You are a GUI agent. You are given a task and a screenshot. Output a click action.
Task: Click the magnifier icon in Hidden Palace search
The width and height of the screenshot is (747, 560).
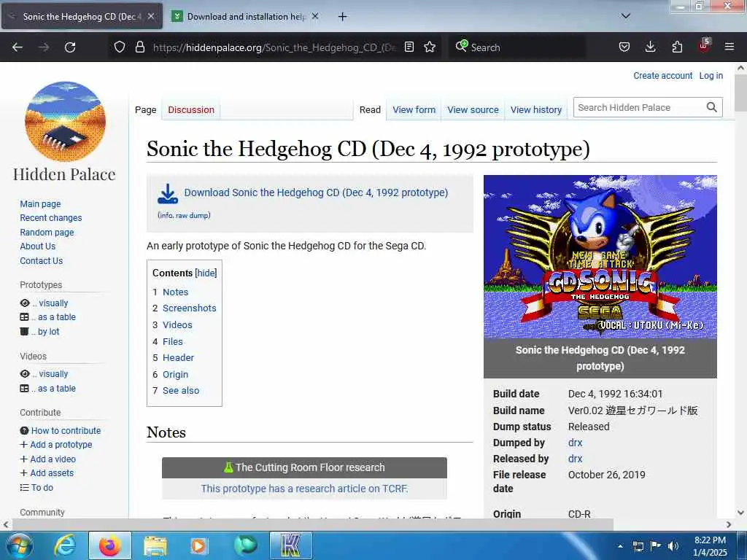712,107
